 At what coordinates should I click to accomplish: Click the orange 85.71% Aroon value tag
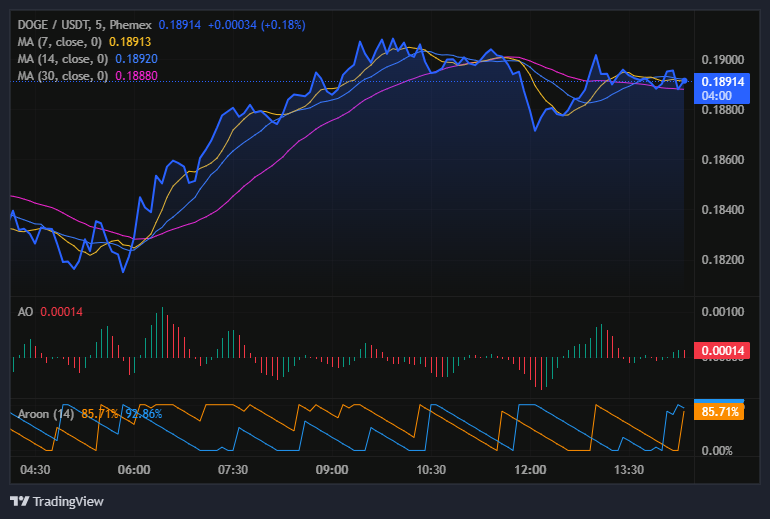pos(720,412)
